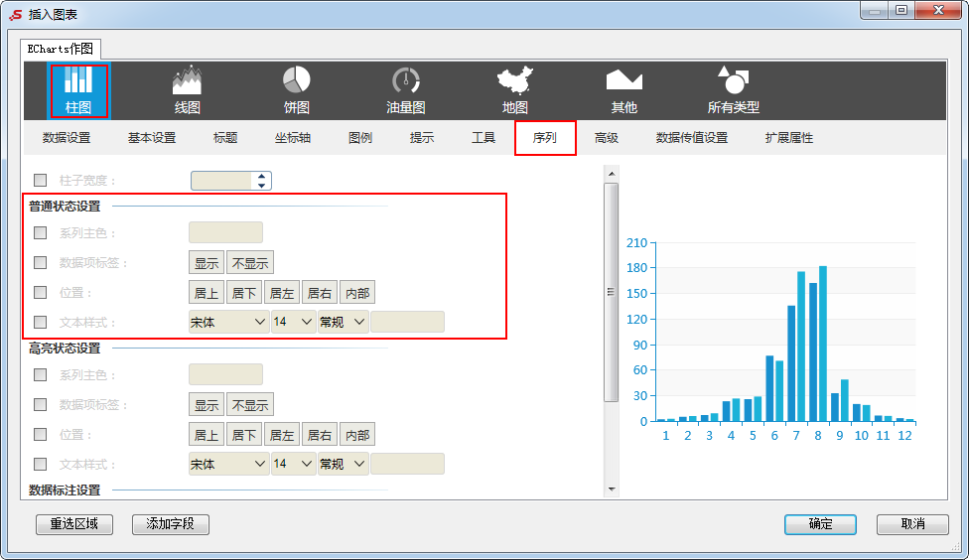The image size is (969, 560).
Task: Select the 柱图 bar chart icon
Action: click(78, 91)
